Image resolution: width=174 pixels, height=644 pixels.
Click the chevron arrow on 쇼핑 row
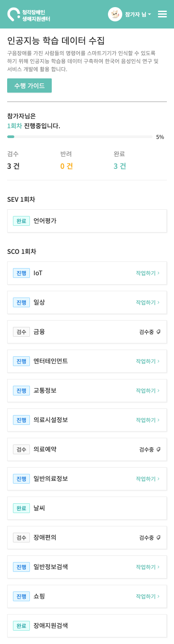point(158,596)
